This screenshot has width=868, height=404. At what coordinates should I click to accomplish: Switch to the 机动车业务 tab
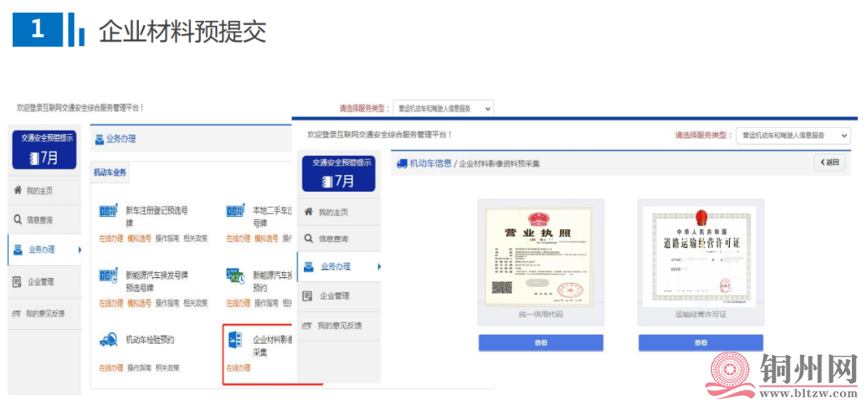click(110, 172)
